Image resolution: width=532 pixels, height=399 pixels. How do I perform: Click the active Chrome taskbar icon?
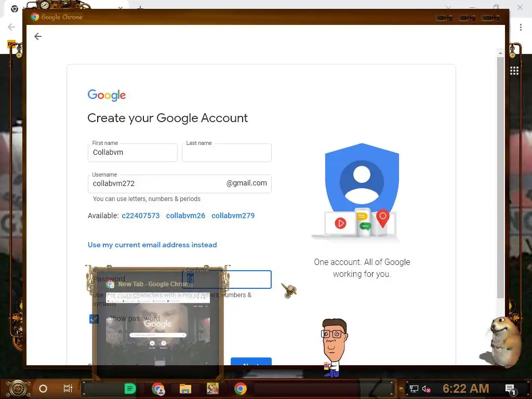tap(240, 389)
